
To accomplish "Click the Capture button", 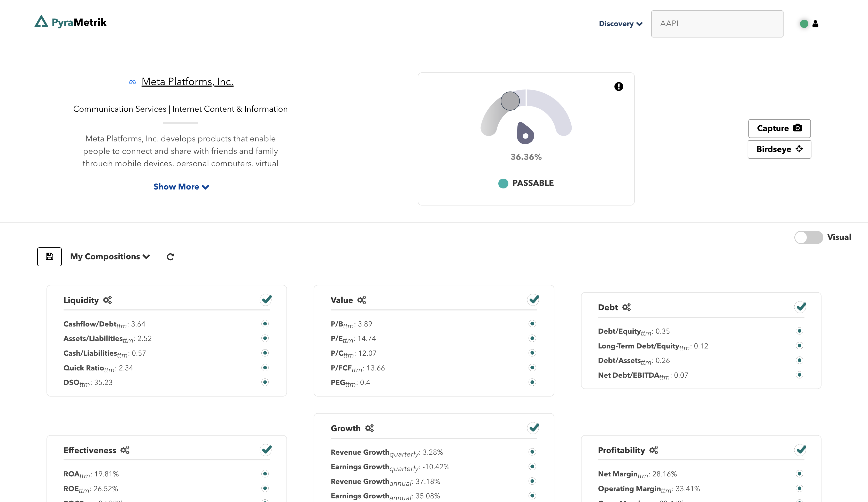I will pyautogui.click(x=779, y=128).
